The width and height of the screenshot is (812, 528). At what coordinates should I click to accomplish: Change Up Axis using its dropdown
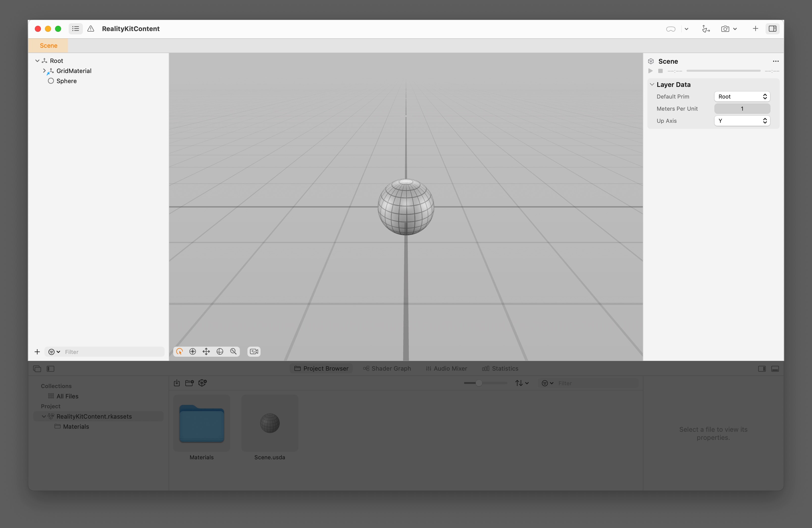pyautogui.click(x=742, y=121)
